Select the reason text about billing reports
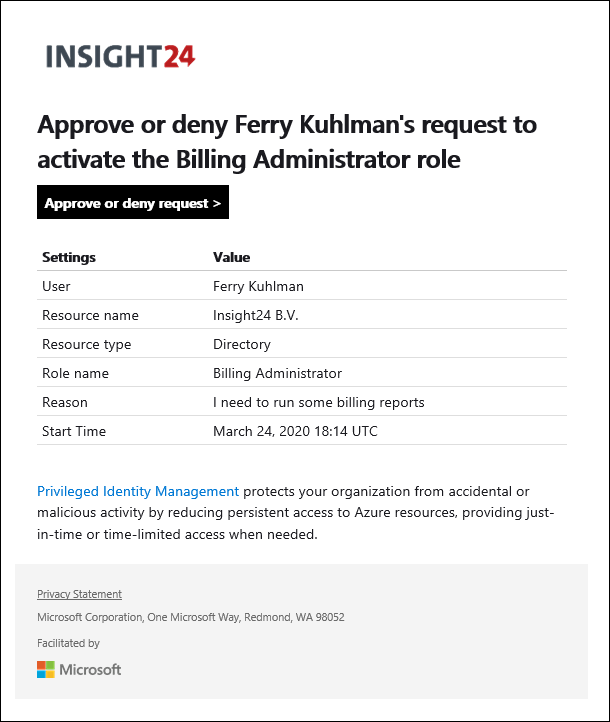The height and width of the screenshot is (722, 610). pyautogui.click(x=319, y=402)
